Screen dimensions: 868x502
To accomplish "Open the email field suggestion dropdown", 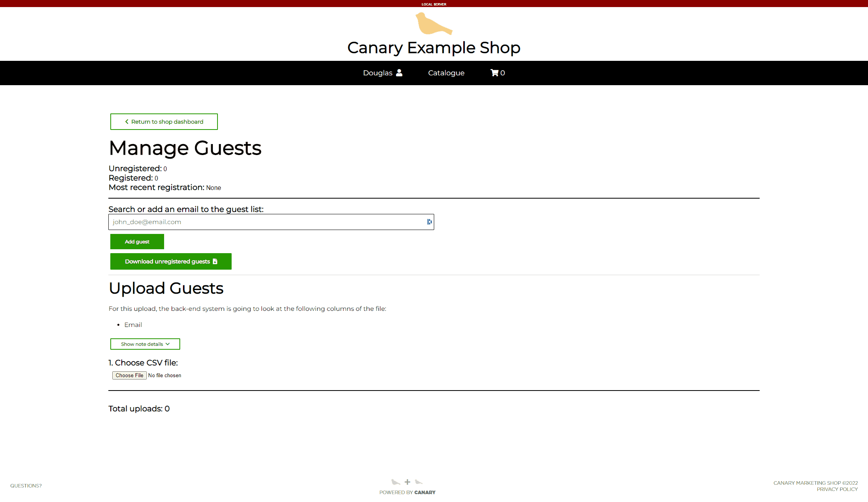I will click(428, 222).
